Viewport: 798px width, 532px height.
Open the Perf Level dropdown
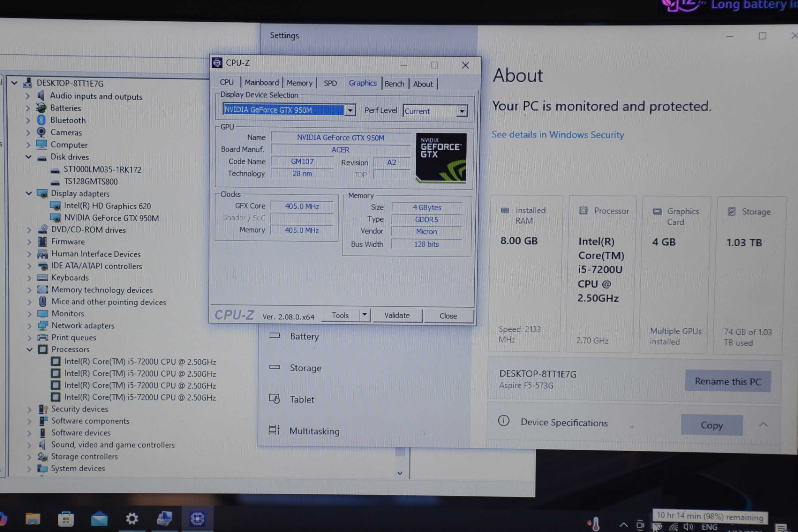(x=462, y=111)
